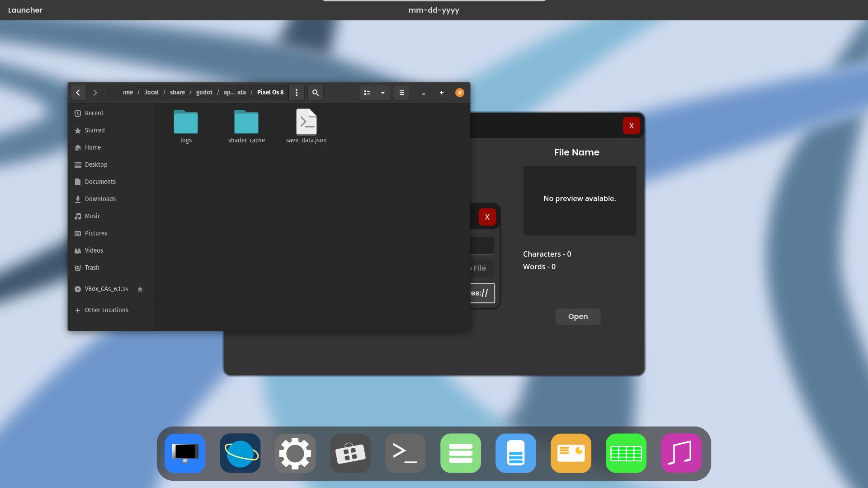Open the orange presentation app in dock
The image size is (868, 488).
(571, 454)
